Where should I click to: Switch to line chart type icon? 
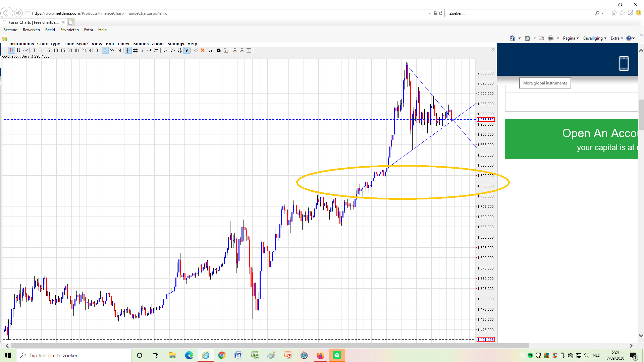coord(25,50)
